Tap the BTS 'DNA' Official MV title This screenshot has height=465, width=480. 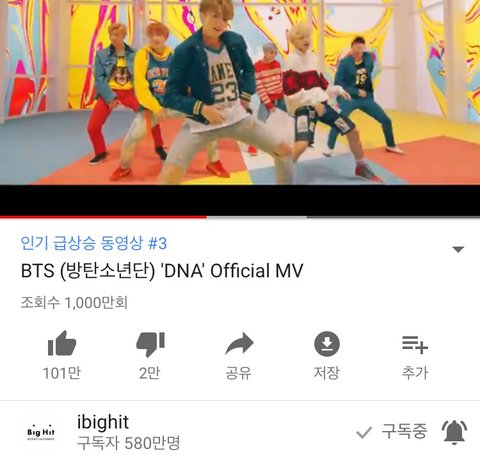[162, 271]
